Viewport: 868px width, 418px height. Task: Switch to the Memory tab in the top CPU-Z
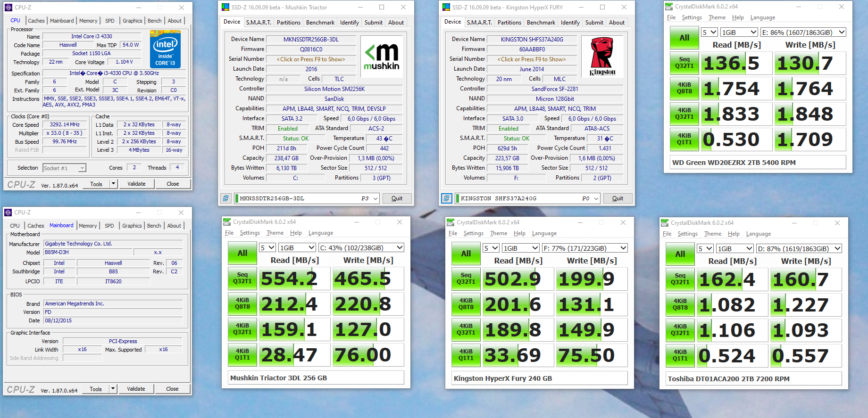[x=88, y=21]
